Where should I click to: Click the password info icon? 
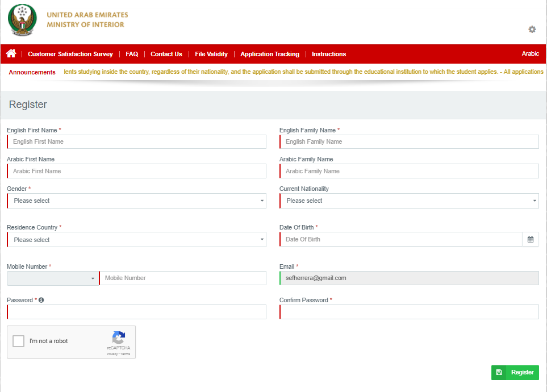pyautogui.click(x=41, y=300)
